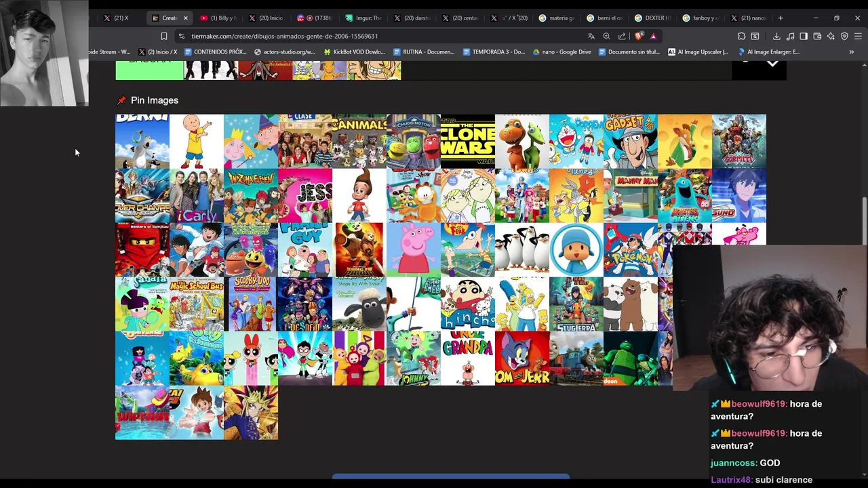Click the Leo AI sparkle icon
Screen dimensions: 868x488
[x=831, y=36]
